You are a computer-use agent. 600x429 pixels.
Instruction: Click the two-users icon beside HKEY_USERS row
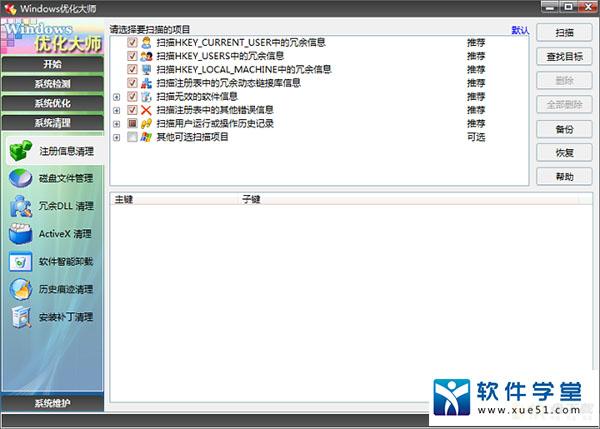click(146, 56)
